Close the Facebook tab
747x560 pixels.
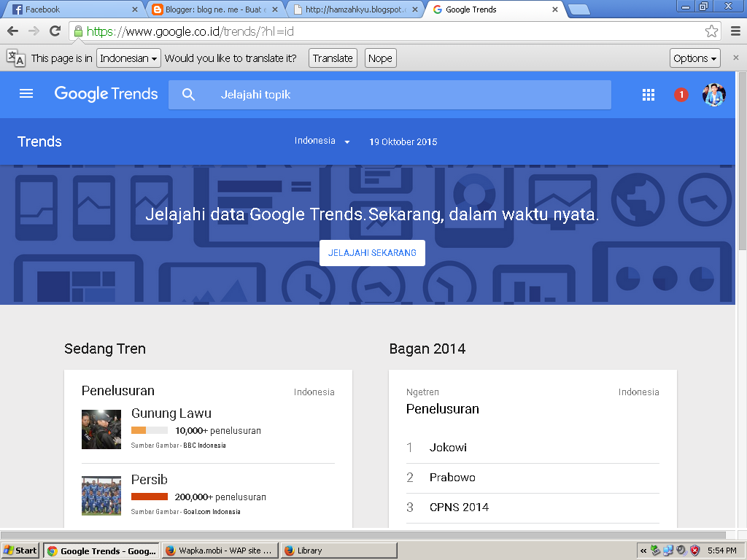tap(135, 9)
